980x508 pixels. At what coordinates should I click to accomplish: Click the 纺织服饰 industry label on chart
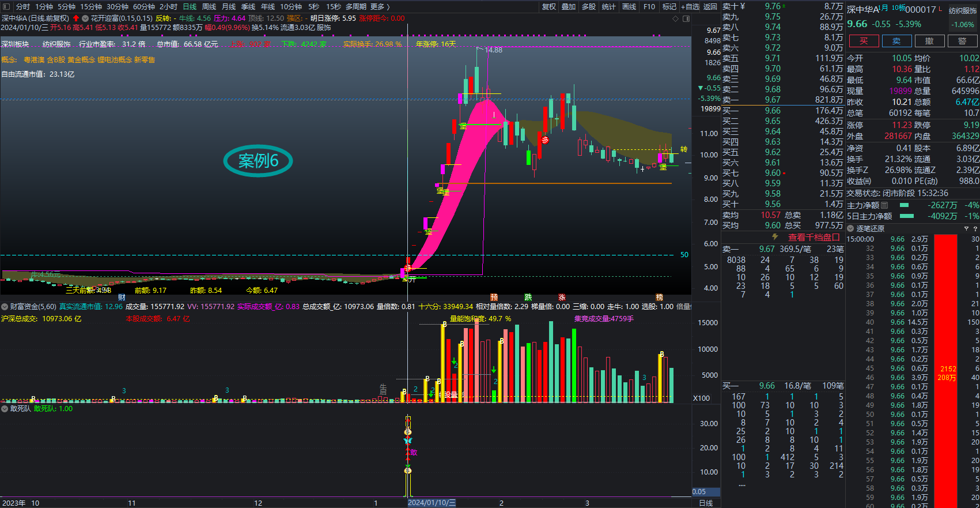pos(56,44)
